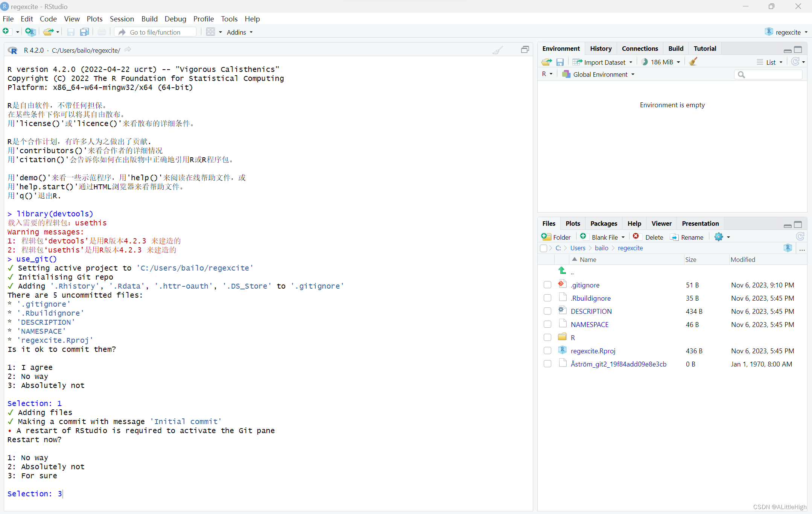Click the memory usage 186 MiB indicator

pos(661,62)
